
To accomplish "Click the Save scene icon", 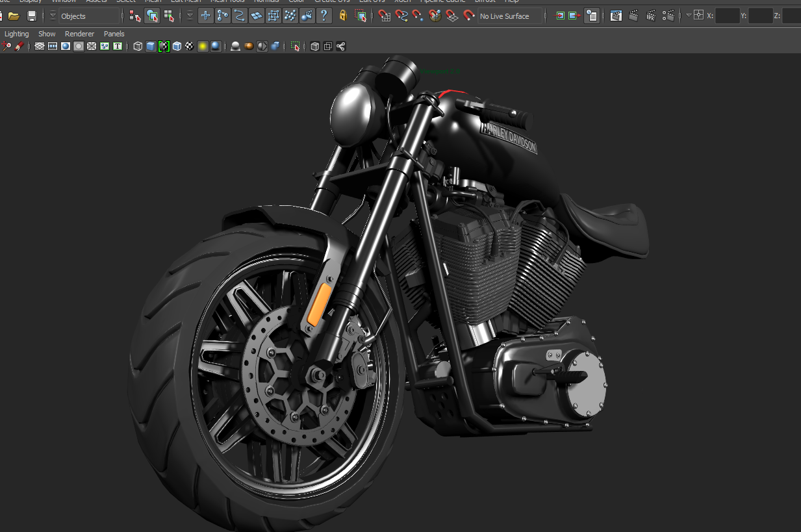I will (x=31, y=16).
